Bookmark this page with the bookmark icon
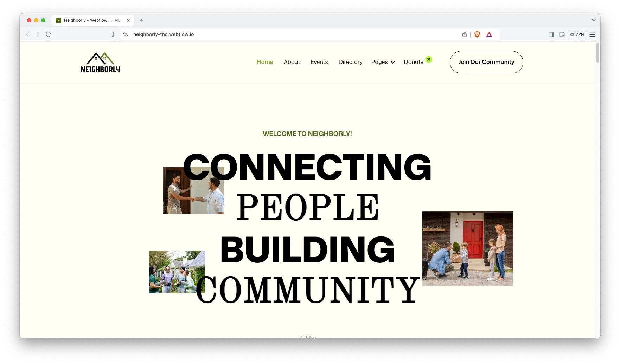Screen dimensions: 620x364 pos(112,34)
